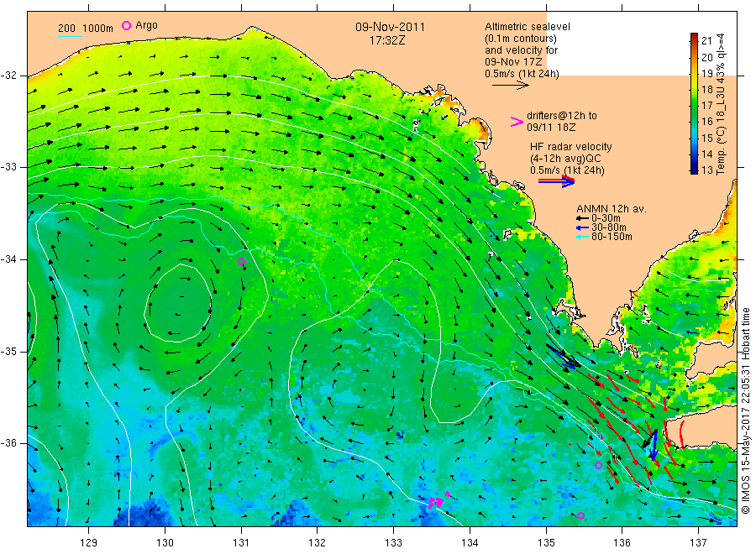The width and height of the screenshot is (756, 554).
Task: Click the magenta drifter symbol in legend
Action: (517, 122)
